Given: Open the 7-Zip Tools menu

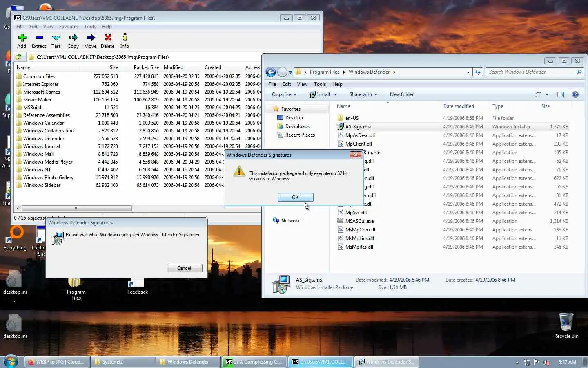Looking at the screenshot, I should click(90, 27).
